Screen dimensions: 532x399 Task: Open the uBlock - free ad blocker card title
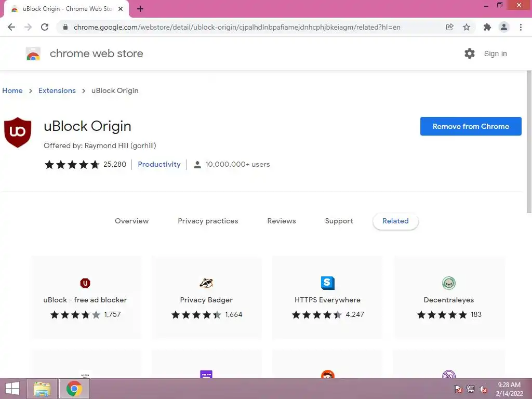85,300
